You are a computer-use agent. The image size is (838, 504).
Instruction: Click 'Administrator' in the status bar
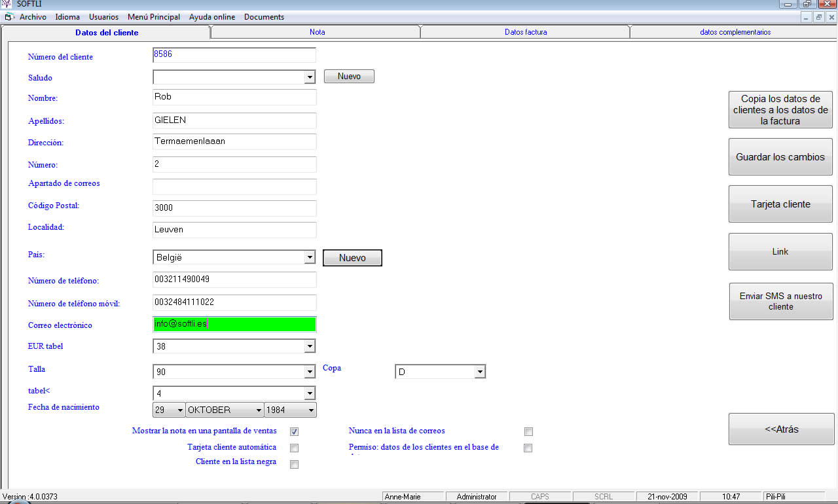[x=477, y=497]
